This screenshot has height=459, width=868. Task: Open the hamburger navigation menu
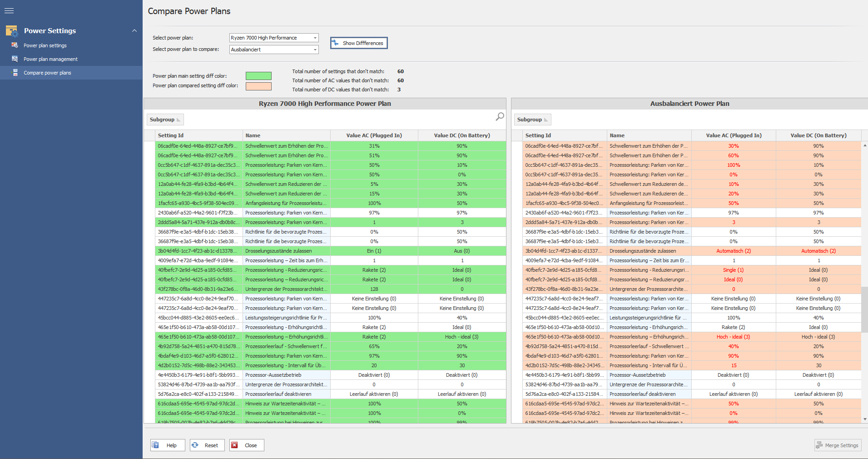click(x=9, y=10)
